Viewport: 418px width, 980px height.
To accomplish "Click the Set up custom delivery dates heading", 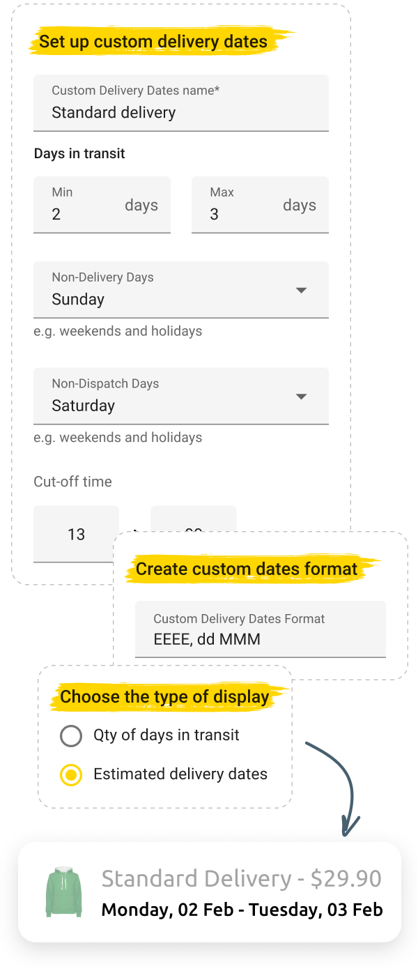I will (153, 42).
